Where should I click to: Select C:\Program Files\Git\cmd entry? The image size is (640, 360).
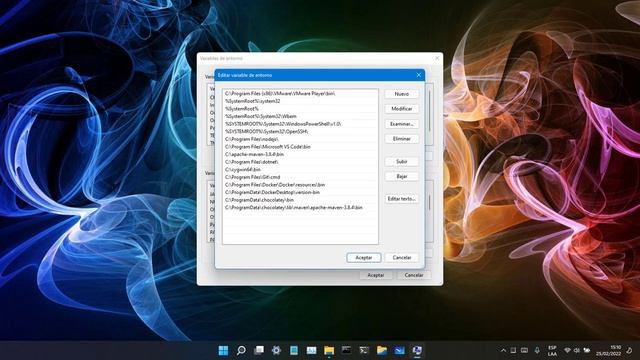300,177
